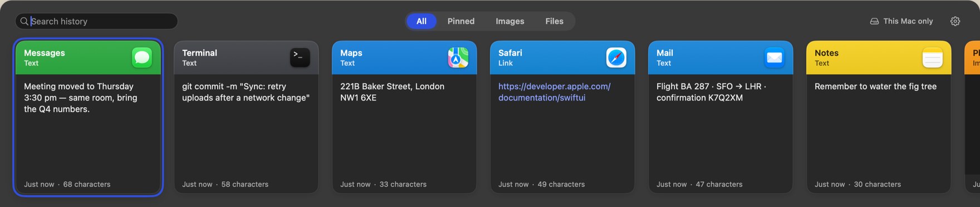Open the developer.apple.com swiftui link
The height and width of the screenshot is (207, 980).
pyautogui.click(x=555, y=92)
